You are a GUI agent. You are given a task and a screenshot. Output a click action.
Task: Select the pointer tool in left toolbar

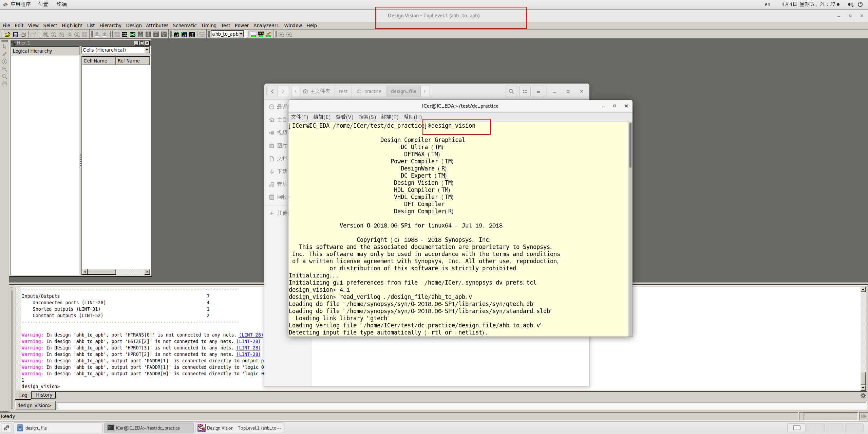click(4, 47)
